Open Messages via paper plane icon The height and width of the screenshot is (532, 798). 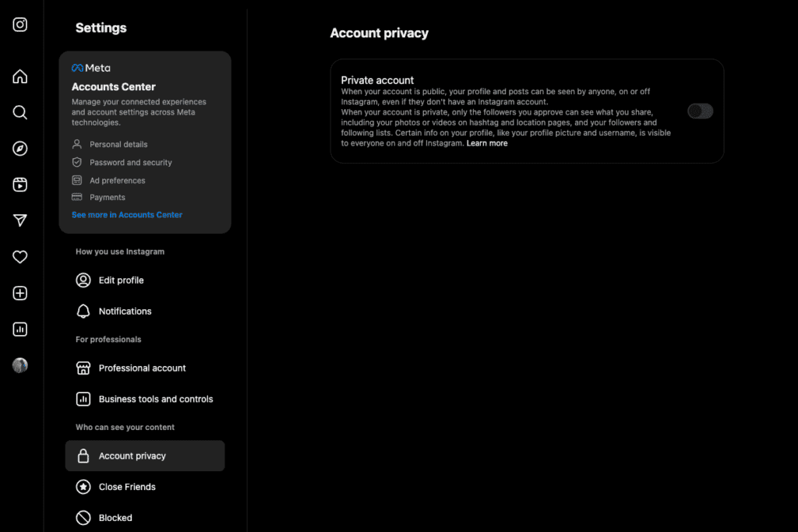click(20, 220)
